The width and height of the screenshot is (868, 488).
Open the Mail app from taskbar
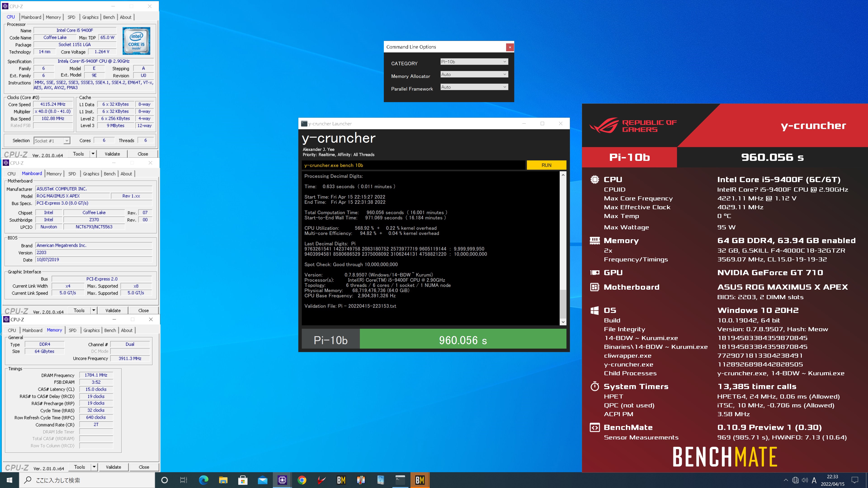(262, 480)
